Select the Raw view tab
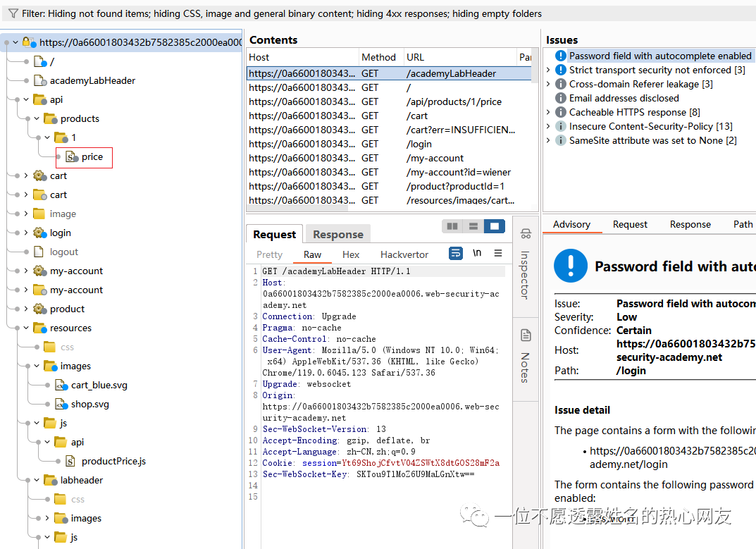756x549 pixels. coord(312,254)
